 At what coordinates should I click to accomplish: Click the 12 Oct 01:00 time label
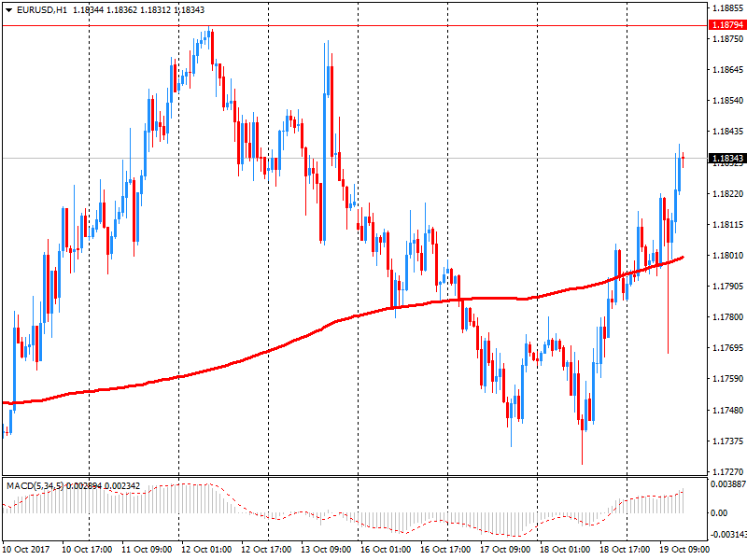point(206,550)
